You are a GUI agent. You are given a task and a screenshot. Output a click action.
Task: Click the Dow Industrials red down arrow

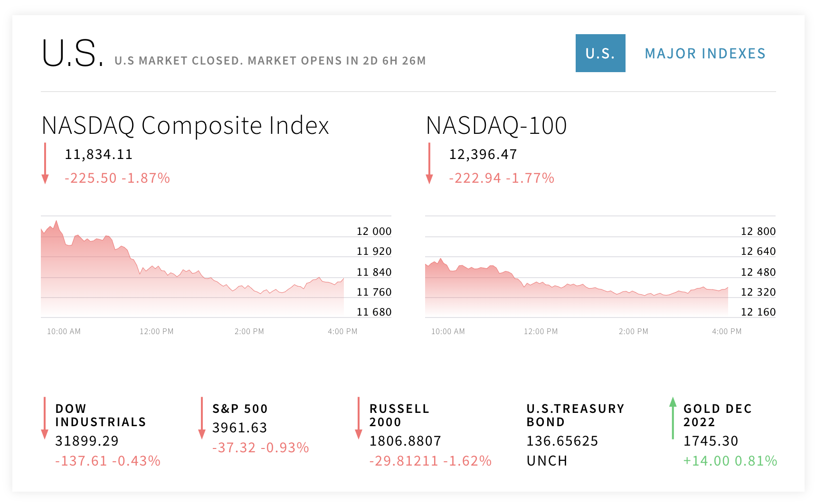coord(45,418)
